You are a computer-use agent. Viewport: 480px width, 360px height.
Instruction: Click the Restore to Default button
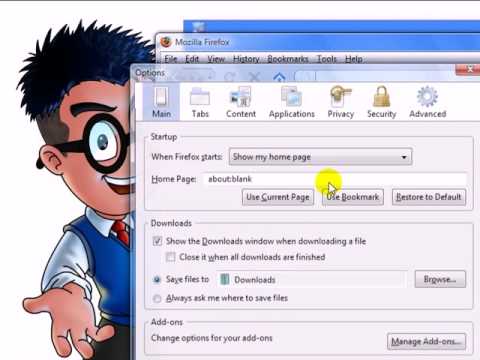(x=429, y=197)
